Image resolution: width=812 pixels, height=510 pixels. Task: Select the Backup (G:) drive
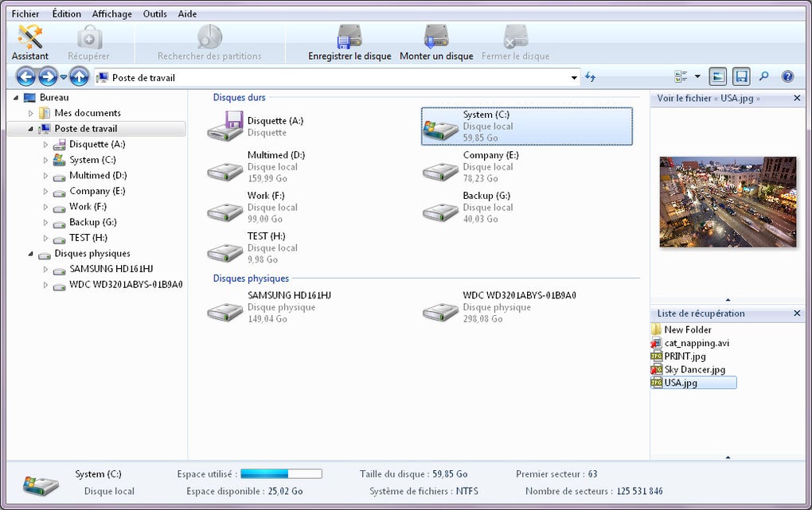pyautogui.click(x=467, y=207)
